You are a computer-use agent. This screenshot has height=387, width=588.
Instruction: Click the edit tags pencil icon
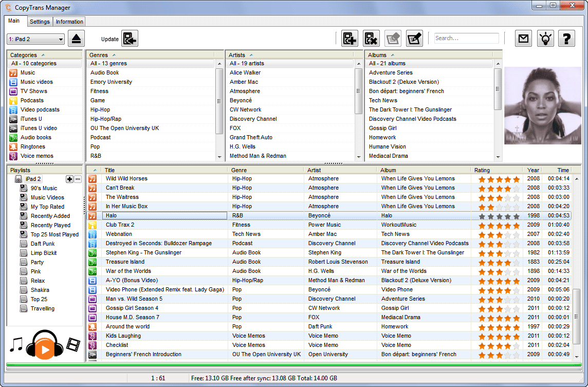[x=414, y=38]
